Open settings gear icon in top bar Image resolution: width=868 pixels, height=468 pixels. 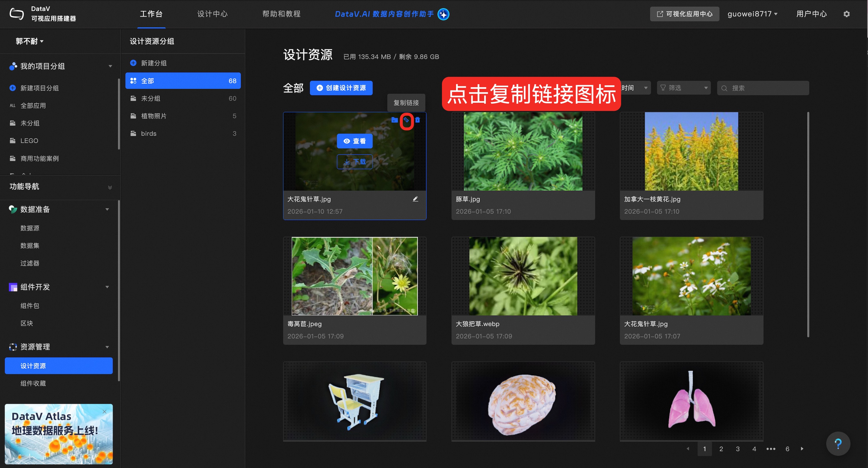pyautogui.click(x=846, y=14)
